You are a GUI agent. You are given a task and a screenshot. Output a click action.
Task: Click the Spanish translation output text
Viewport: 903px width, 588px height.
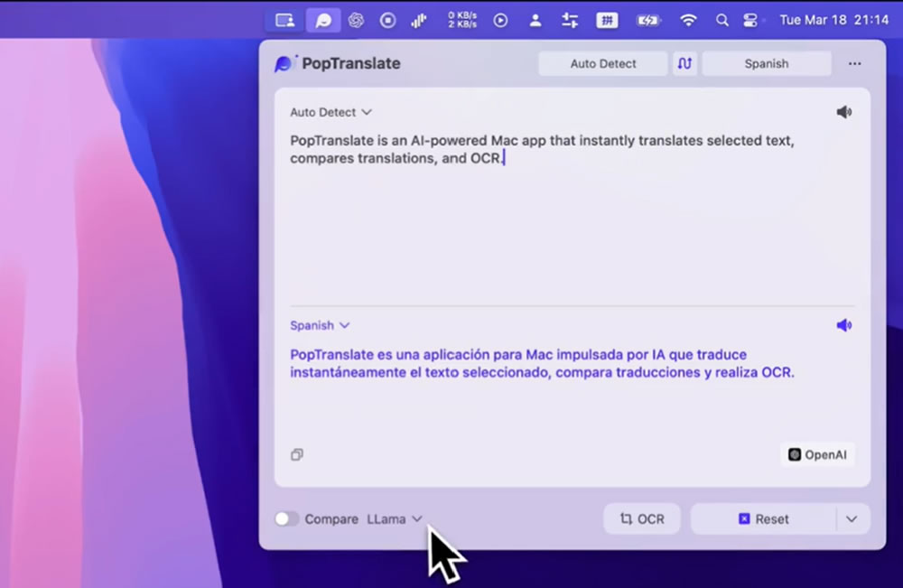[542, 363]
